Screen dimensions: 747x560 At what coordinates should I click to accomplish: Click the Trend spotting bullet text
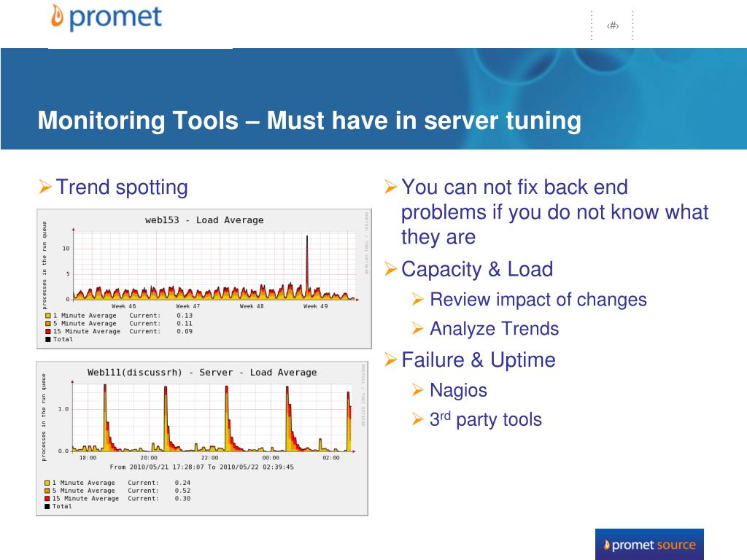pyautogui.click(x=122, y=187)
